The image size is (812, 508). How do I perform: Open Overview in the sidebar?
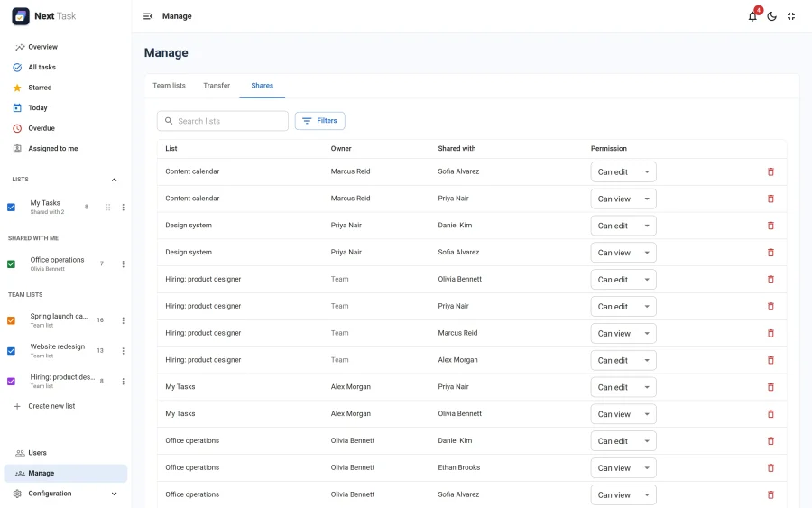(x=65, y=47)
